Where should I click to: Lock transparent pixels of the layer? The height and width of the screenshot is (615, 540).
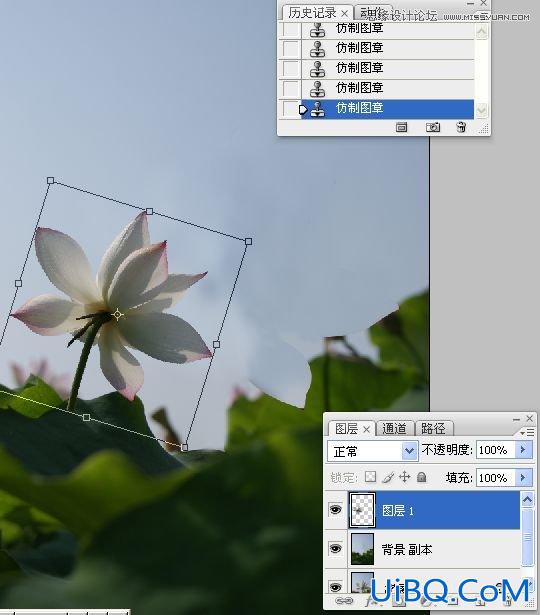click(x=370, y=477)
